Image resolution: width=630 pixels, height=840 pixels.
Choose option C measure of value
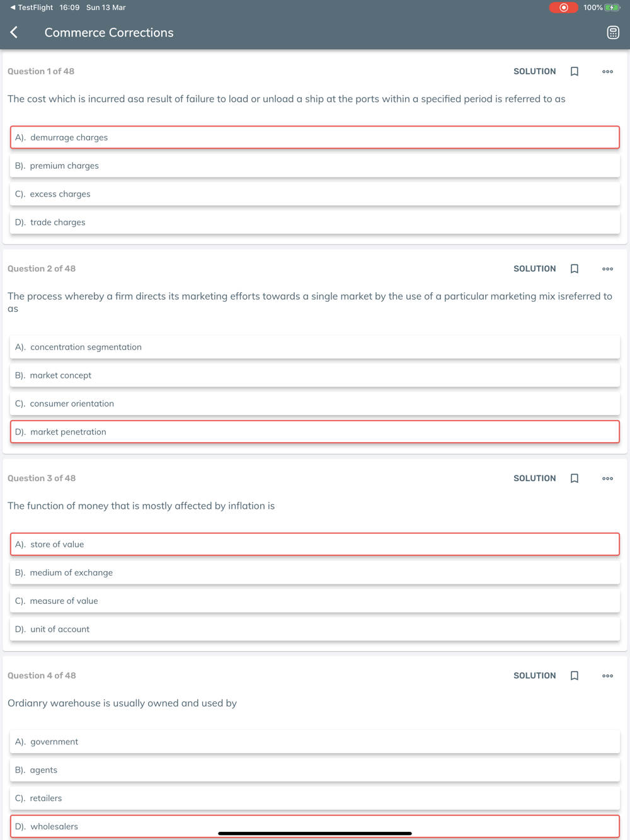coord(315,601)
